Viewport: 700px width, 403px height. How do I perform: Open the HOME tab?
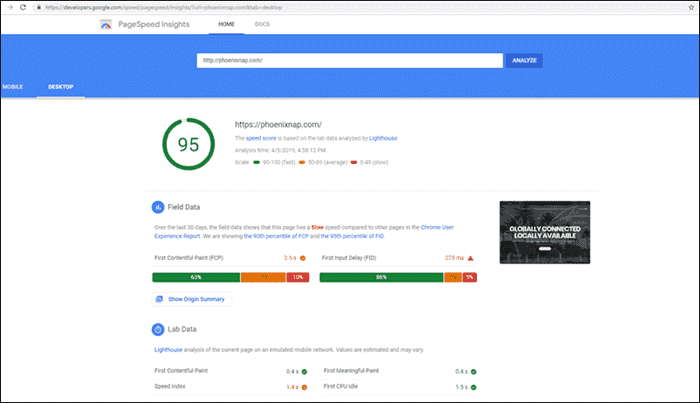tap(226, 24)
